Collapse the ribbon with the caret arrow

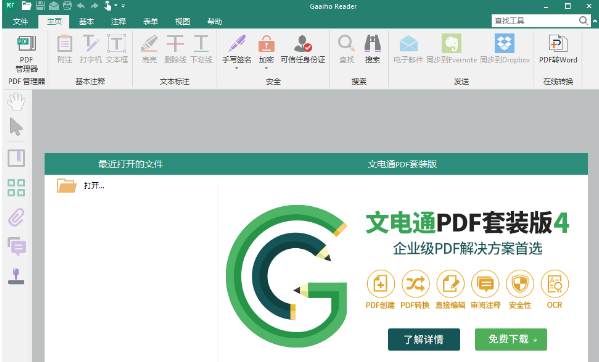tap(594, 21)
